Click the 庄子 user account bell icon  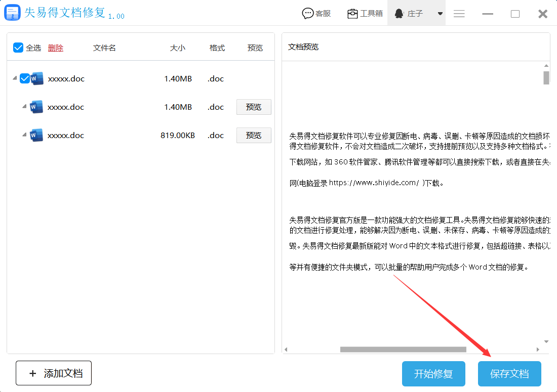coord(399,14)
